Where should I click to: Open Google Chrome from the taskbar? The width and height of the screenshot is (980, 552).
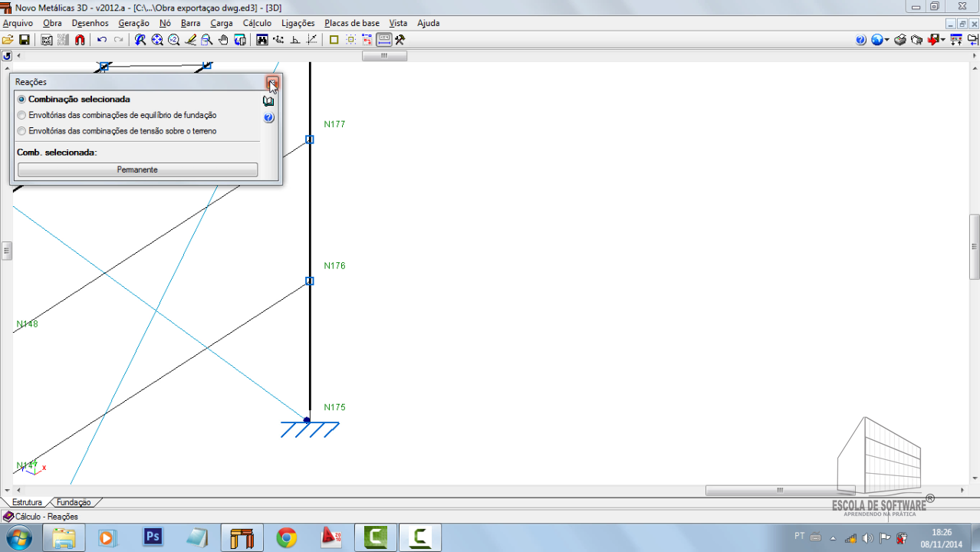tap(287, 537)
